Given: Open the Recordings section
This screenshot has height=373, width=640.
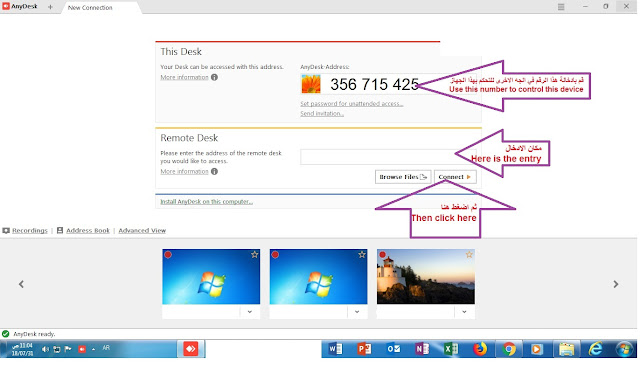Looking at the screenshot, I should (x=29, y=231).
